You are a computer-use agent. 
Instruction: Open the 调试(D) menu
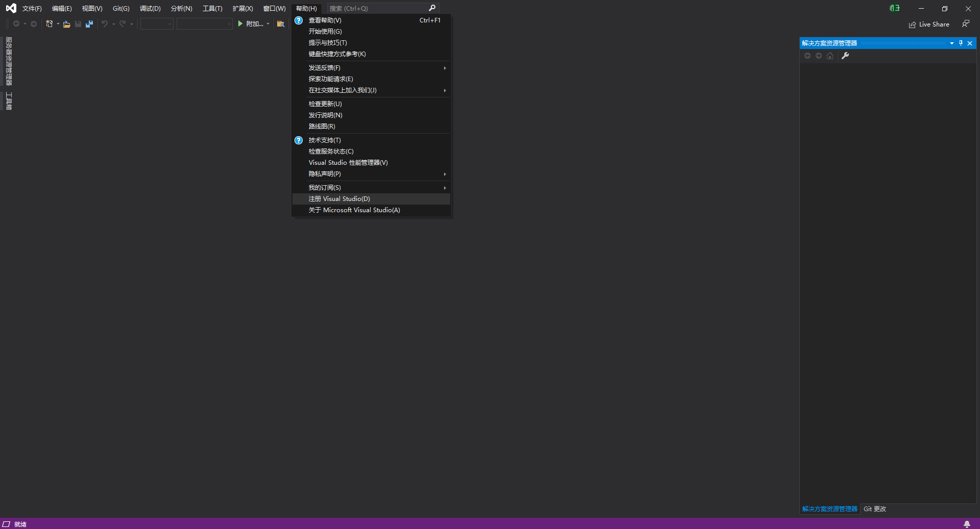click(150, 8)
